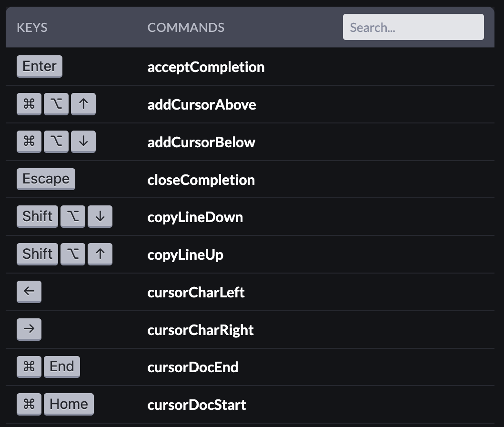Image resolution: width=504 pixels, height=427 pixels.
Task: Click the KEYS column header
Action: [32, 28]
